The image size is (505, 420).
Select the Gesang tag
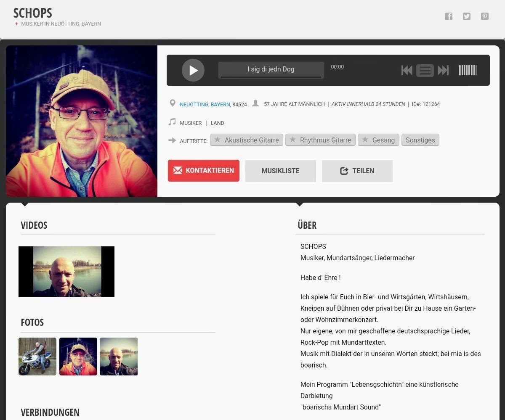pos(378,140)
